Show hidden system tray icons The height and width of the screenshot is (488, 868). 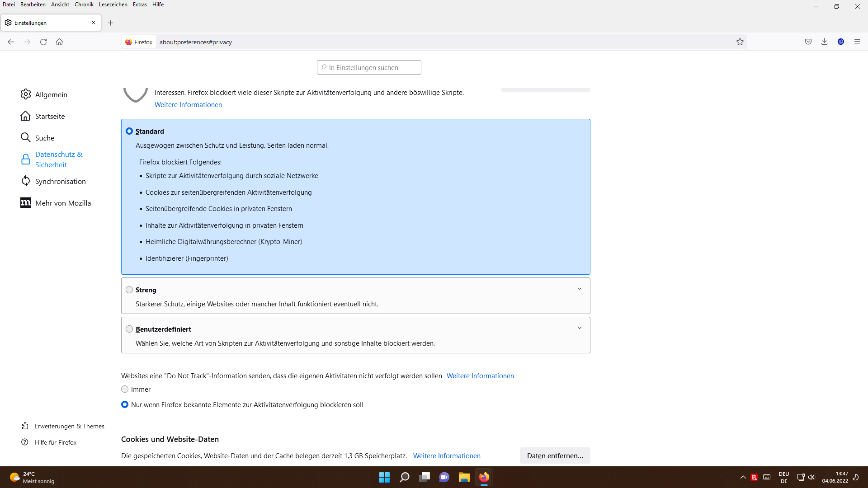(743, 477)
